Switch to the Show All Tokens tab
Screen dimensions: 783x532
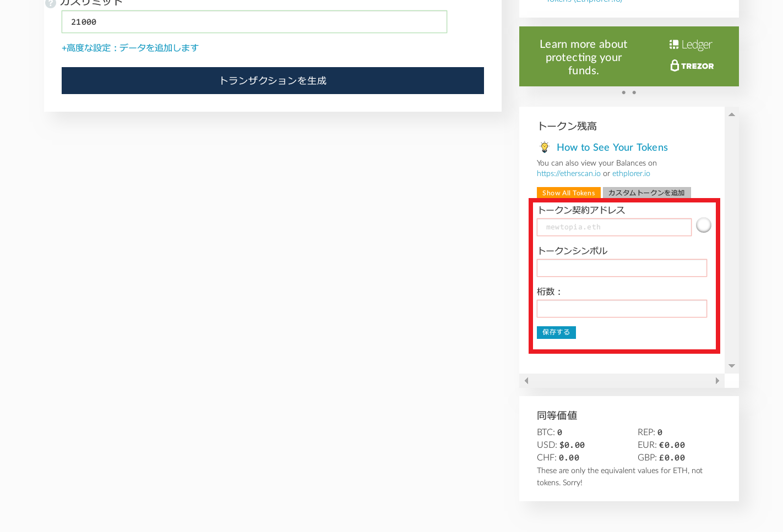pyautogui.click(x=568, y=193)
